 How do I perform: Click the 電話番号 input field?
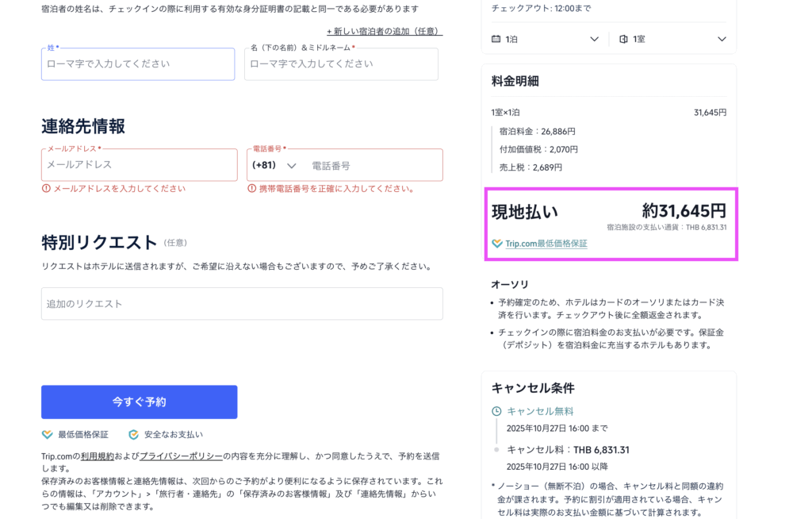(x=373, y=166)
